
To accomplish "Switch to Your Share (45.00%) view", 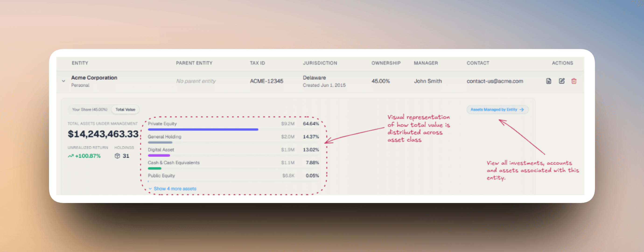I will pos(90,109).
